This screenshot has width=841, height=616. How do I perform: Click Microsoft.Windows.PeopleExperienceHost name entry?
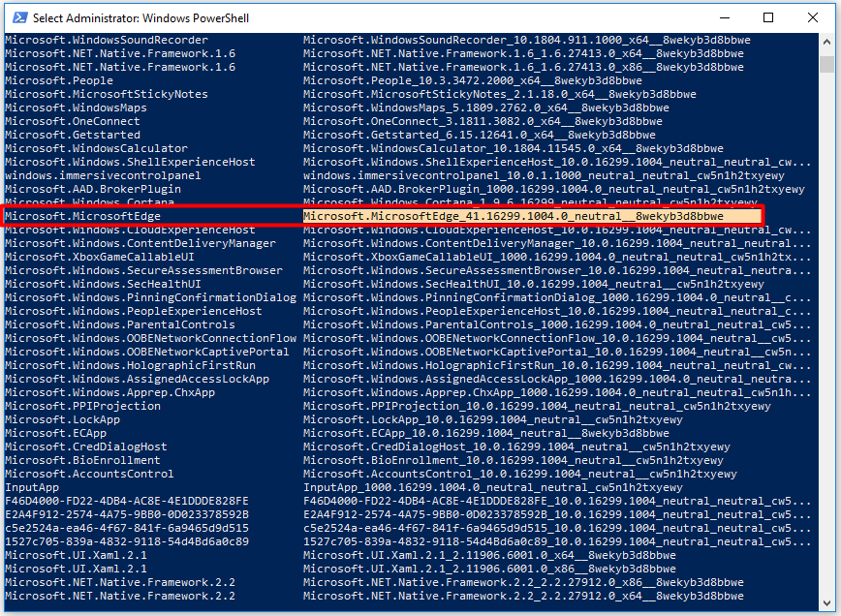coord(134,311)
